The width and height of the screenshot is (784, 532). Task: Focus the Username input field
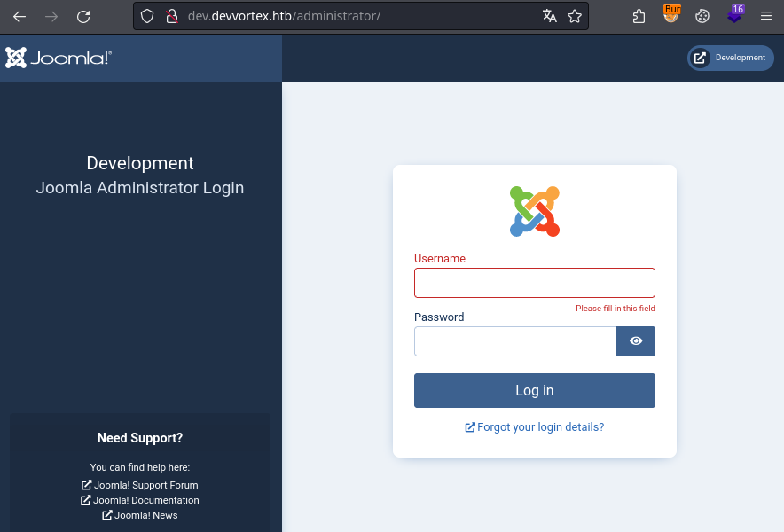pyautogui.click(x=535, y=283)
